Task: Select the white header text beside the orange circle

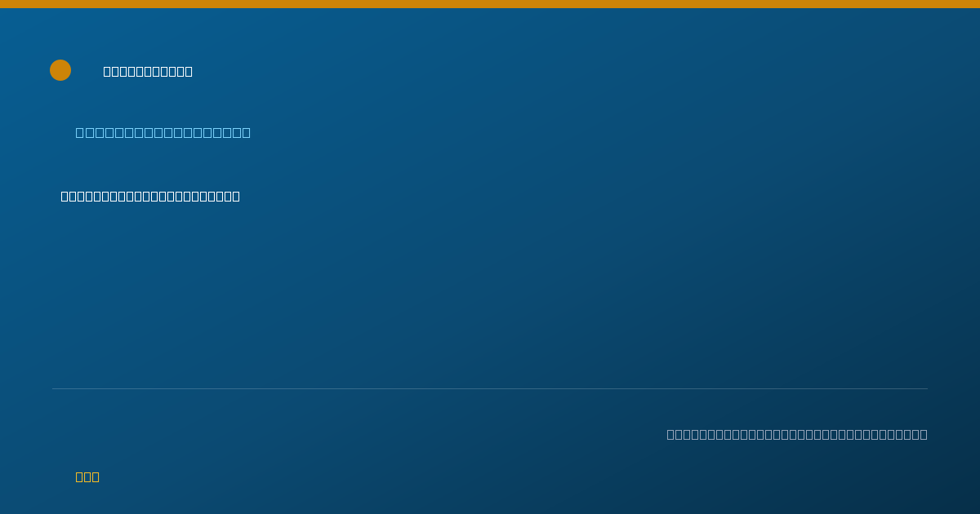Action: point(148,72)
